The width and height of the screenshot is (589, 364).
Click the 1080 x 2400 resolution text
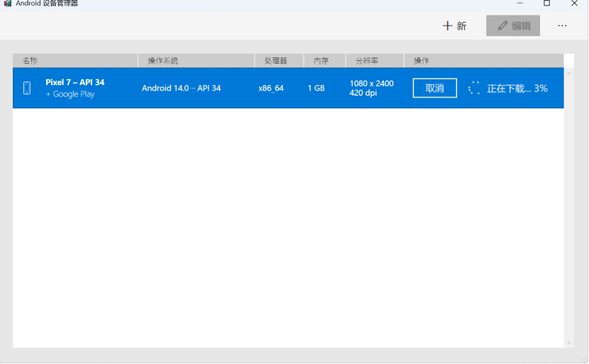[x=371, y=84]
